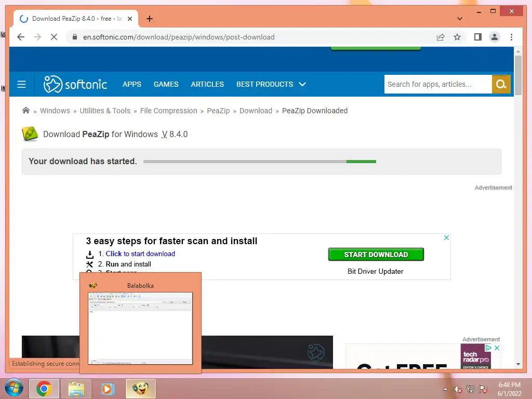Close the Bit Driver Updater ad

click(x=446, y=237)
